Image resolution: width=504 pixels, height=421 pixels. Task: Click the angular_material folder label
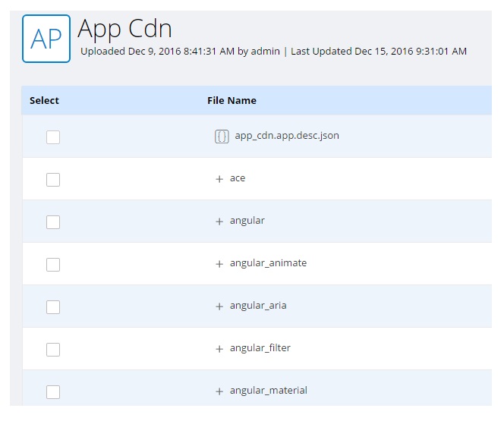pos(269,391)
